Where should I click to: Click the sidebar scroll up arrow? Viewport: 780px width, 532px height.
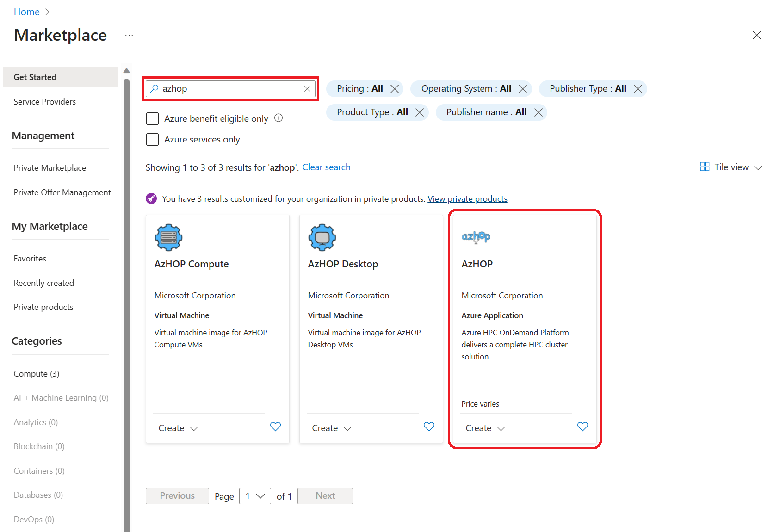[x=127, y=71]
